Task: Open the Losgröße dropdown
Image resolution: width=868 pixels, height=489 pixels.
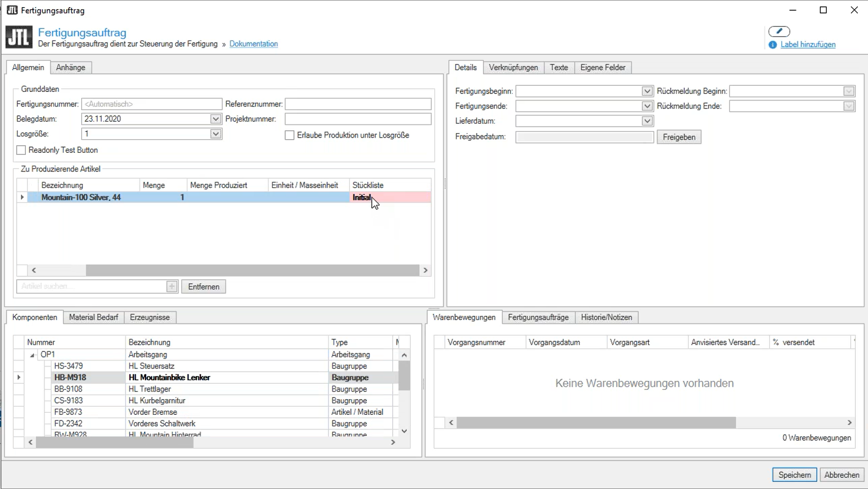Action: coord(216,134)
